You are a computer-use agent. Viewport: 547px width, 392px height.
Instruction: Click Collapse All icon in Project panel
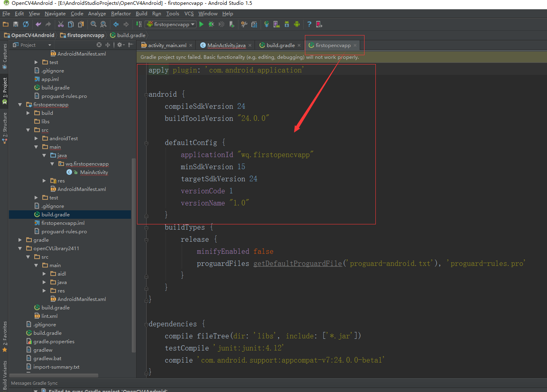pyautogui.click(x=108, y=45)
